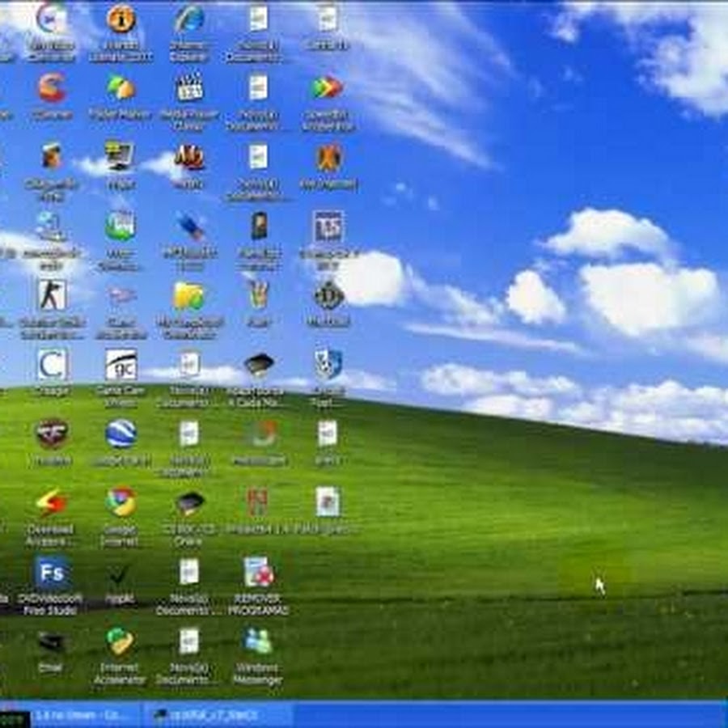Select the Windows Messenger icon

click(x=258, y=641)
